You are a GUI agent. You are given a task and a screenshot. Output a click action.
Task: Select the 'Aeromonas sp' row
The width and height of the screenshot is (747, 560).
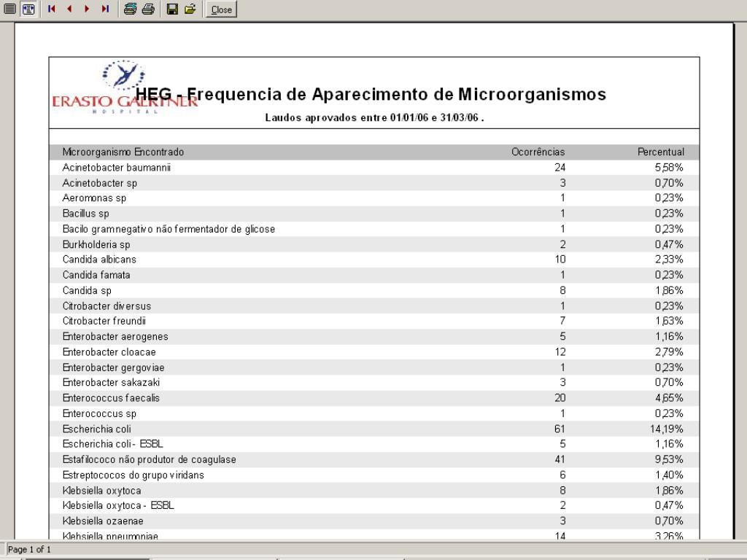coord(374,198)
